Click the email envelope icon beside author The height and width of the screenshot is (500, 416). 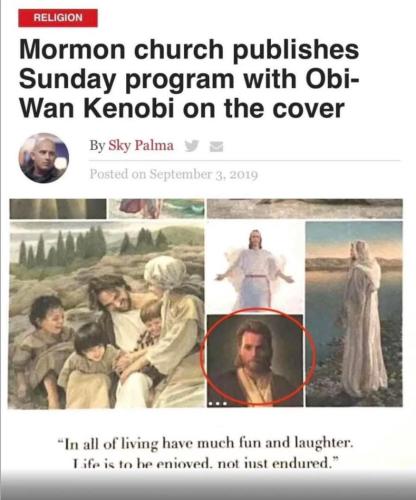tap(216, 146)
